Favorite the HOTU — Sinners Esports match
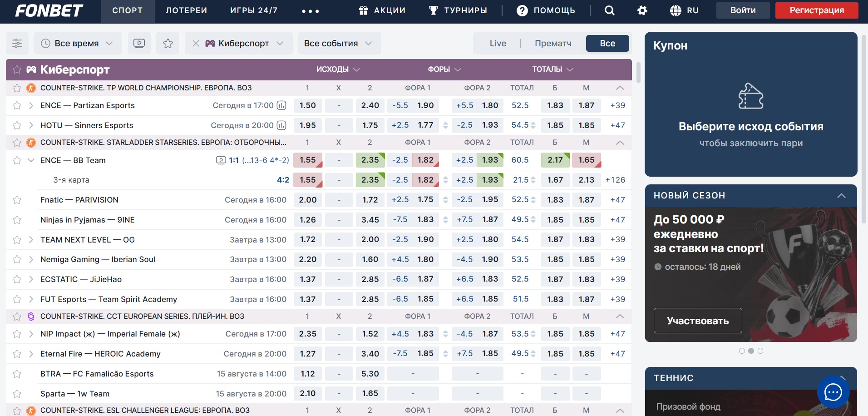The height and width of the screenshot is (416, 868). click(17, 125)
